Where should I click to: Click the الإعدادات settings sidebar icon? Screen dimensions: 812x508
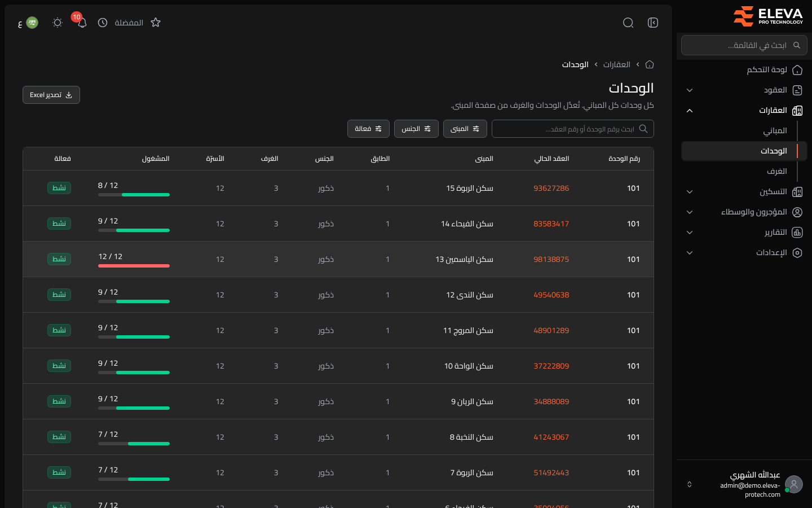pos(797,253)
